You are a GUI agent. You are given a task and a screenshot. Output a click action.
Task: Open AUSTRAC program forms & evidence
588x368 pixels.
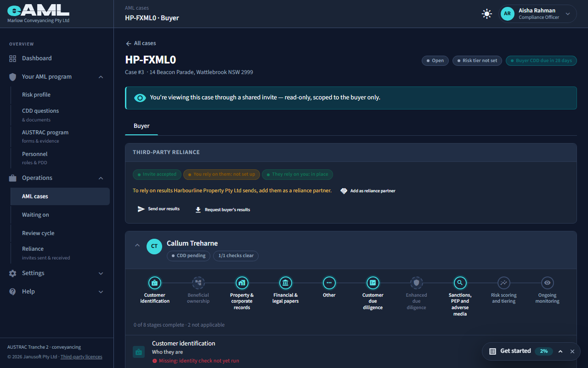60,136
